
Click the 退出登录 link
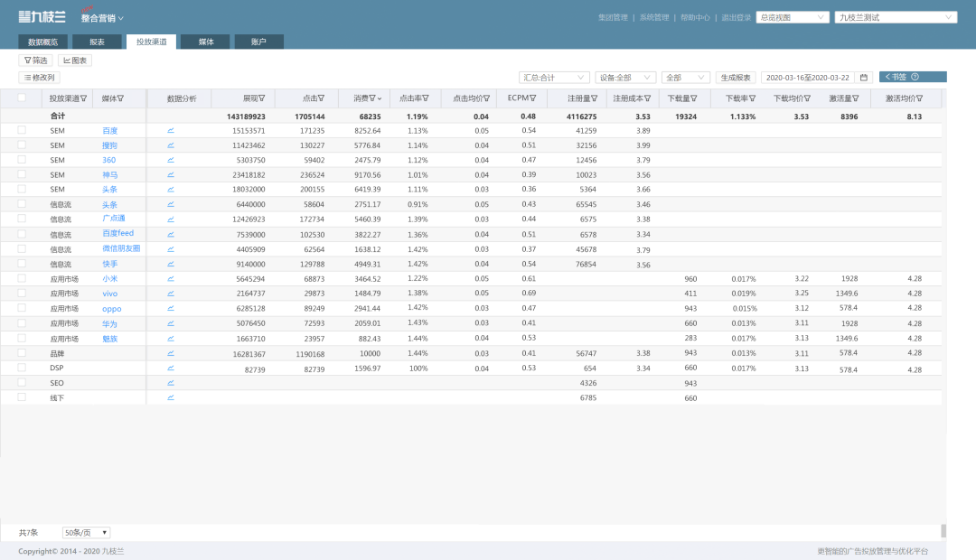[x=737, y=17]
